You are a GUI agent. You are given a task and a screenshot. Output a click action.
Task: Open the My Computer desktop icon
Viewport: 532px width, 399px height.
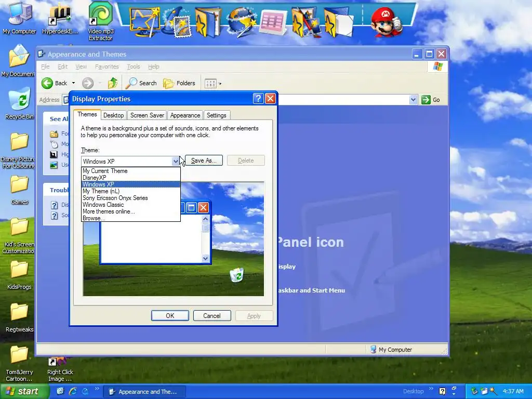tap(19, 19)
